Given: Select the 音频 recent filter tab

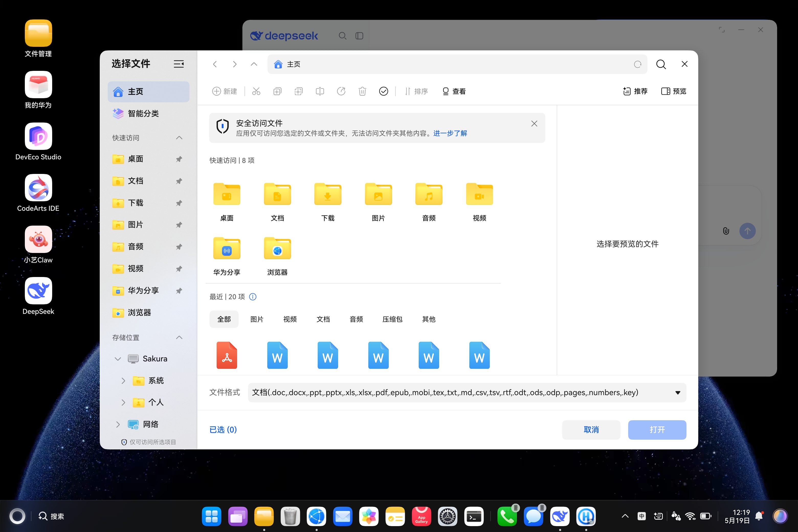Looking at the screenshot, I should pos(356,319).
